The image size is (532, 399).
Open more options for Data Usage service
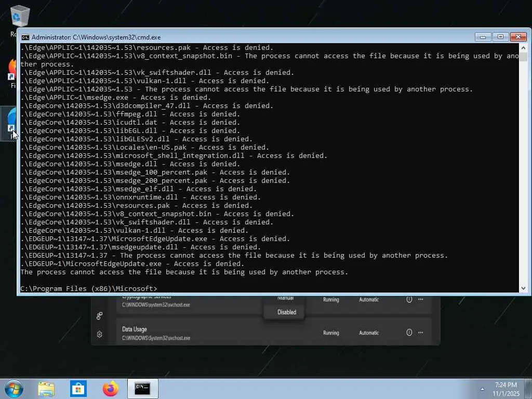click(421, 332)
